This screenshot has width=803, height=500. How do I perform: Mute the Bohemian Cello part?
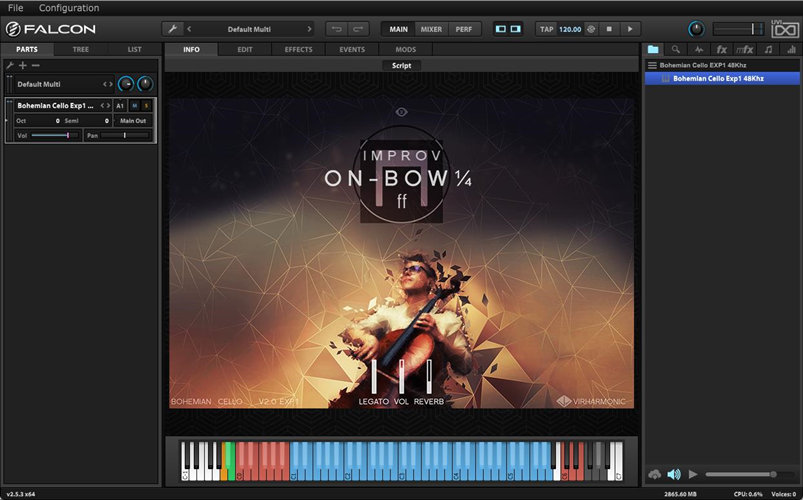click(134, 105)
